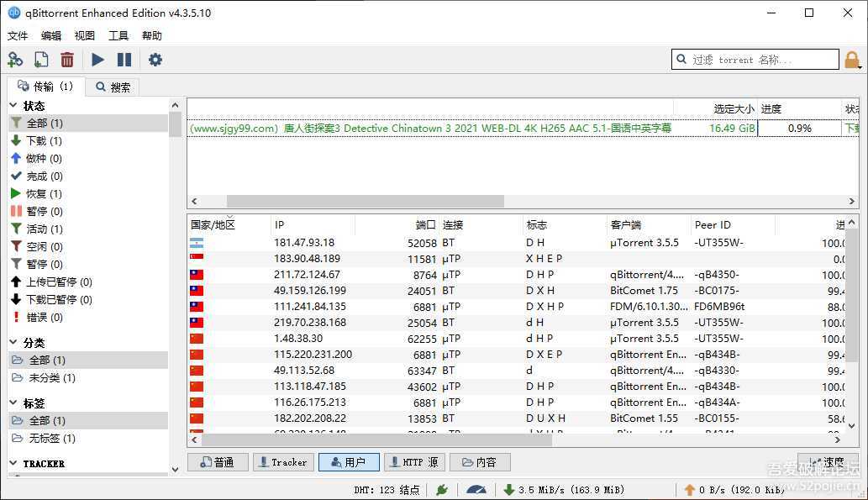Click the lock icon beside the filter box

[x=853, y=60]
